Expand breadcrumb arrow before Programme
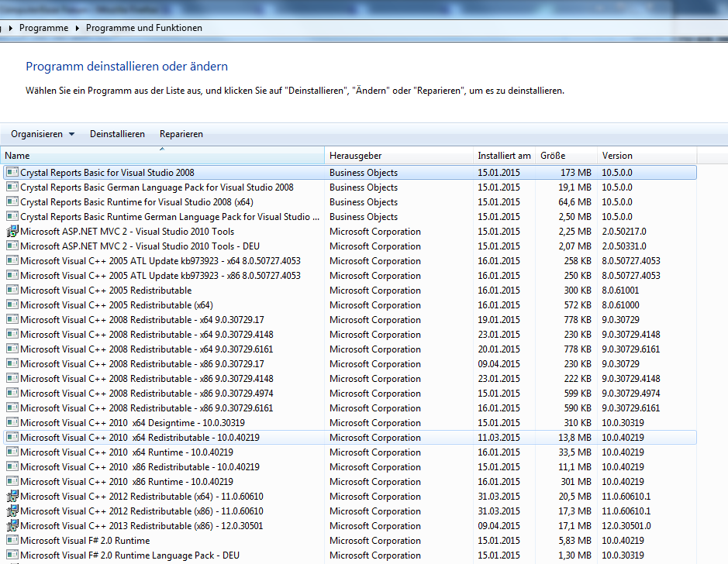The height and width of the screenshot is (564, 728). click(10, 29)
